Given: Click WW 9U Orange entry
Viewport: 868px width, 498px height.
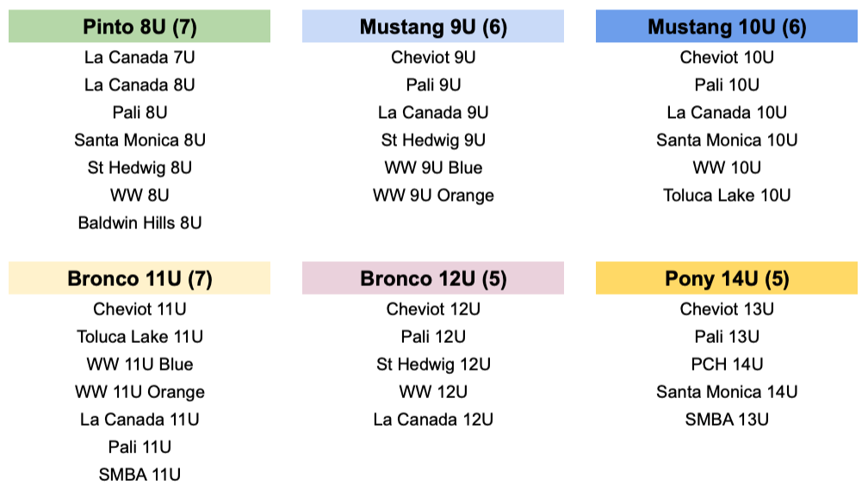Looking at the screenshot, I should coord(433,196).
